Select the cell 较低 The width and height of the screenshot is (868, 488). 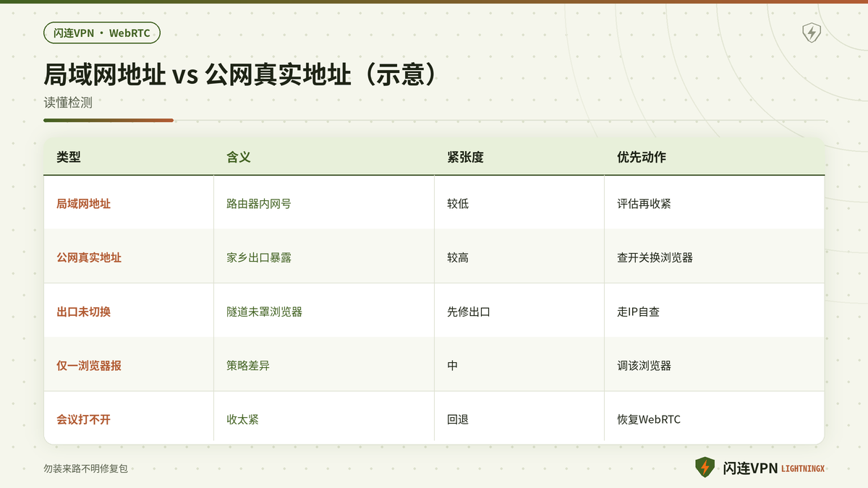(x=458, y=204)
